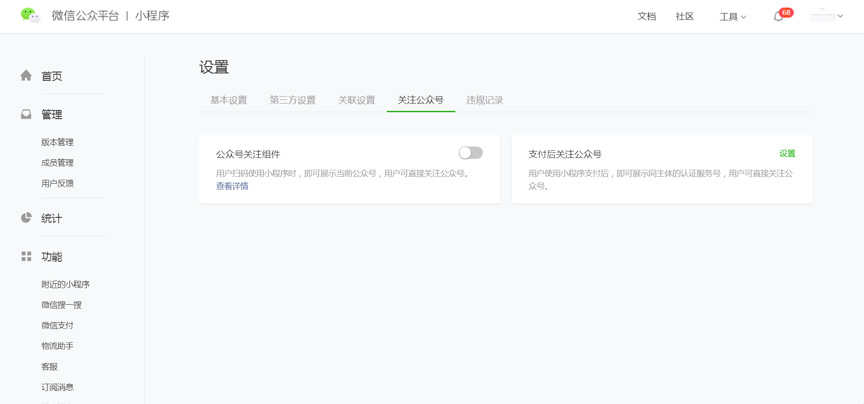
Task: Go to 版本管理 in sidebar
Action: pyautogui.click(x=57, y=143)
